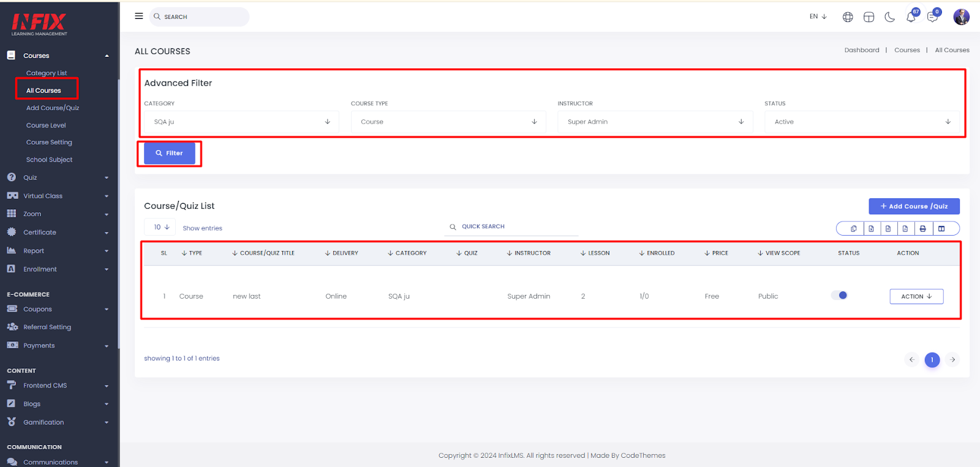This screenshot has height=467, width=980.
Task: Open the user profile avatar
Action: pyautogui.click(x=961, y=17)
